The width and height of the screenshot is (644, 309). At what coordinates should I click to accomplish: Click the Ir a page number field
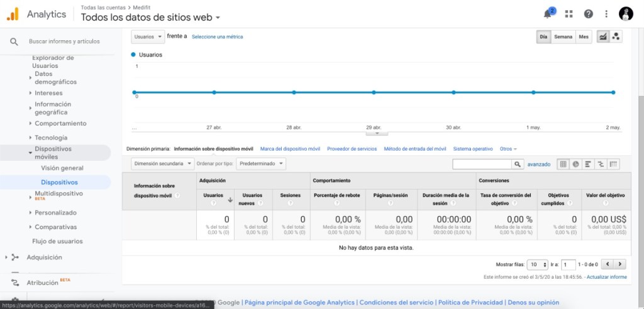(x=569, y=264)
